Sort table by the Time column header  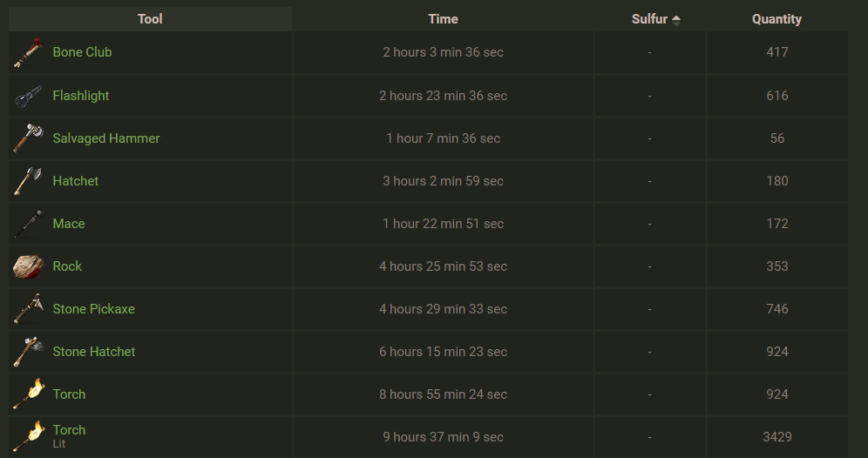443,19
